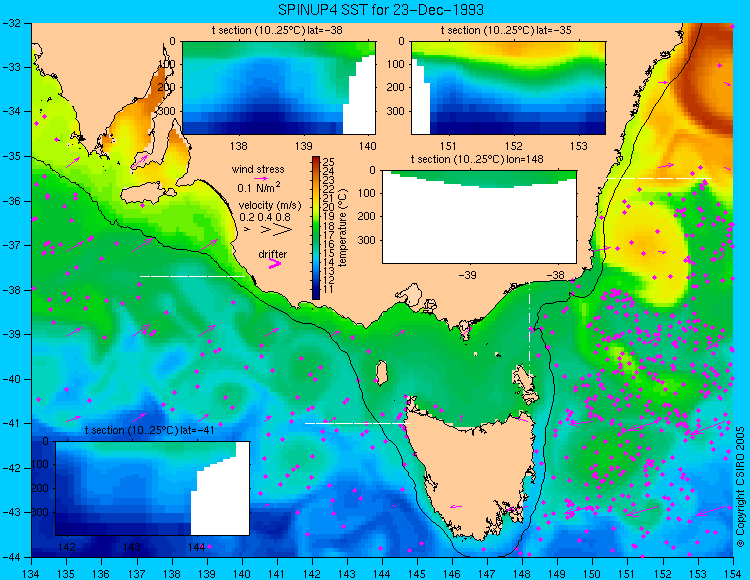The width and height of the screenshot is (750, 580).
Task: Click the warm orange Spencer Gulf water
Action: (134, 120)
